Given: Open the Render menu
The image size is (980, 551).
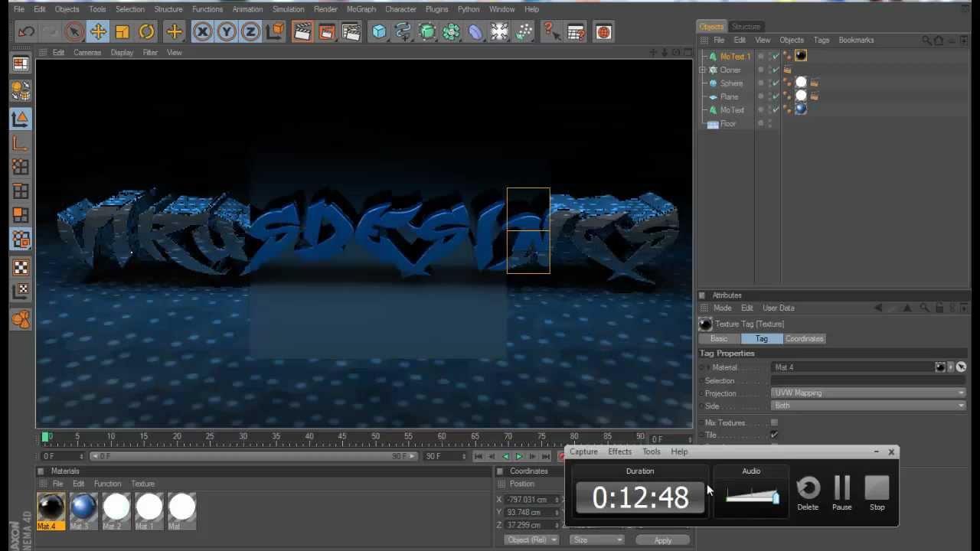Looking at the screenshot, I should click(x=325, y=9).
